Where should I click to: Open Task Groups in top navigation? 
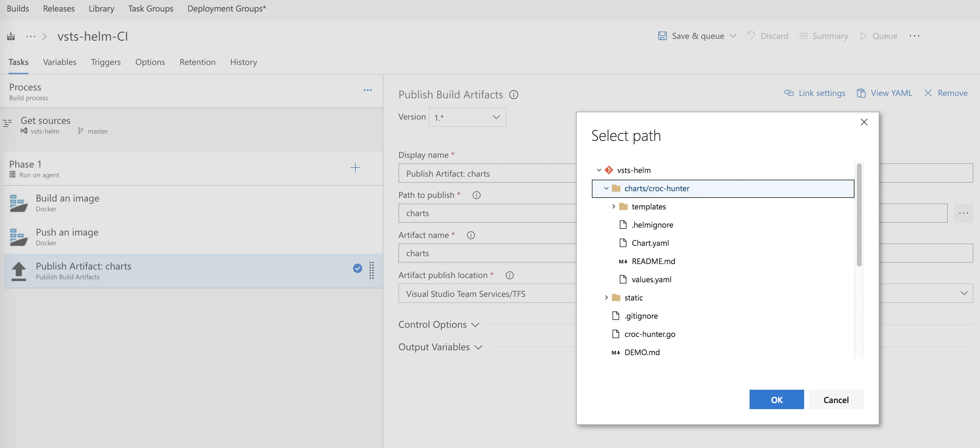click(151, 8)
